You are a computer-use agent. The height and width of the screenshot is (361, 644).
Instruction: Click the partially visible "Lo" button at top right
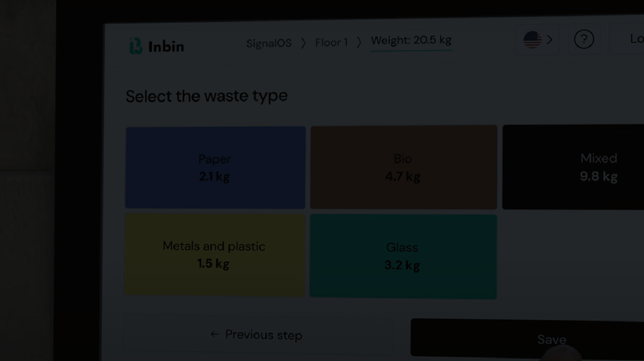632,39
